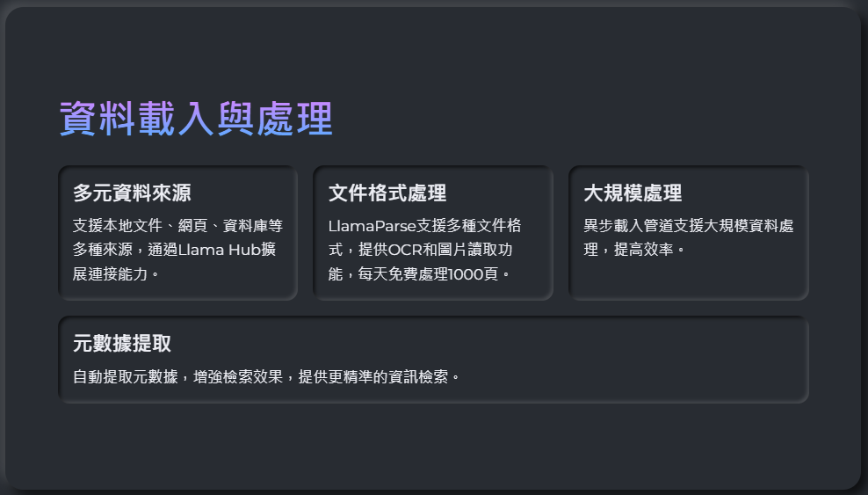
Task: Select the 元數據提取 card heading
Action: click(x=122, y=344)
